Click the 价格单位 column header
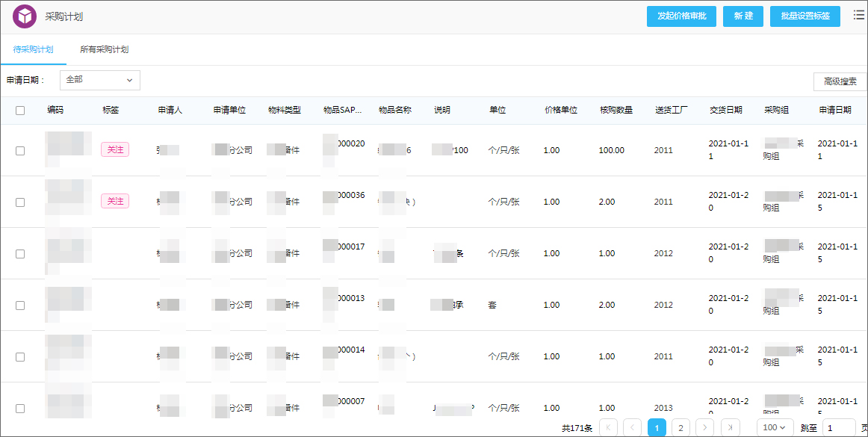The width and height of the screenshot is (868, 437). click(x=561, y=111)
